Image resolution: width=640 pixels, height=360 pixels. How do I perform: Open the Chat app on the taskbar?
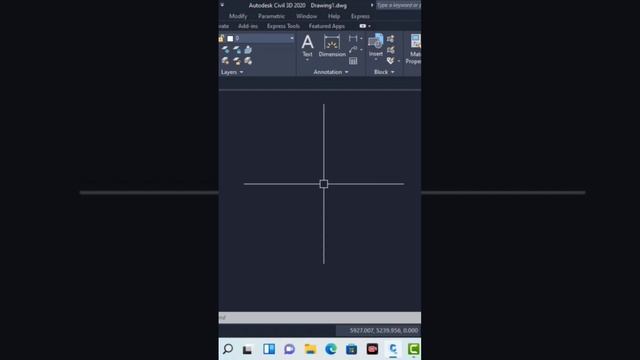point(289,349)
